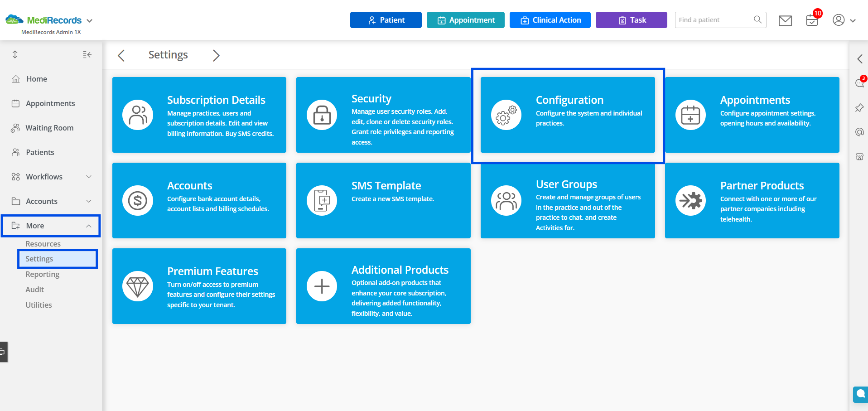Image resolution: width=868 pixels, height=411 pixels.
Task: Select Reporting under More
Action: click(x=43, y=274)
